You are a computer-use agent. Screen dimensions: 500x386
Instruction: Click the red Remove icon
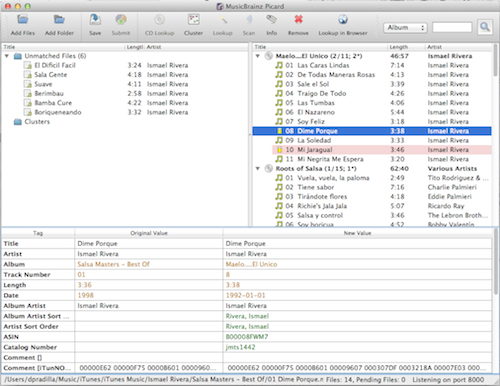(x=298, y=20)
